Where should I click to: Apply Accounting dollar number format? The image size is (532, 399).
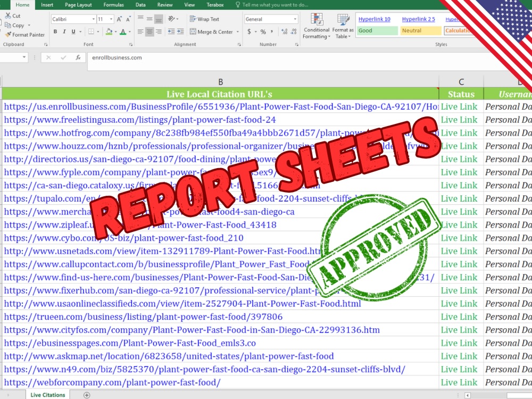pyautogui.click(x=250, y=31)
